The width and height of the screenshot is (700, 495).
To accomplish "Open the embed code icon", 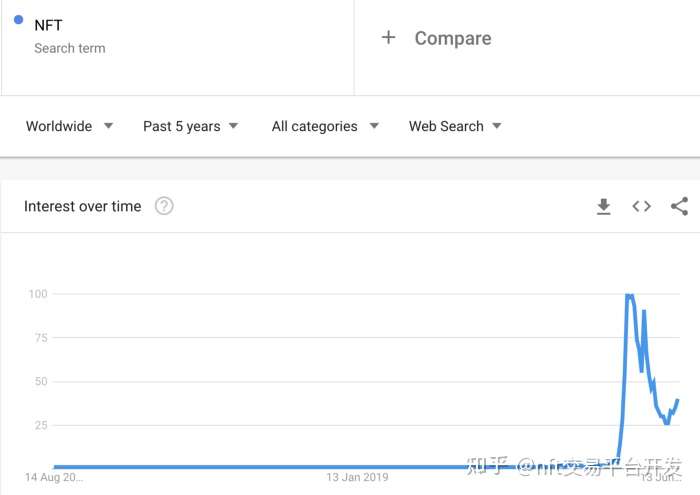I will point(642,206).
